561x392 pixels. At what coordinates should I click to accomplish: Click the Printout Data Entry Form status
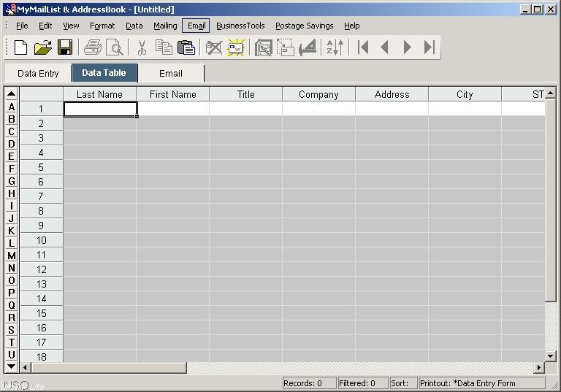point(482,383)
